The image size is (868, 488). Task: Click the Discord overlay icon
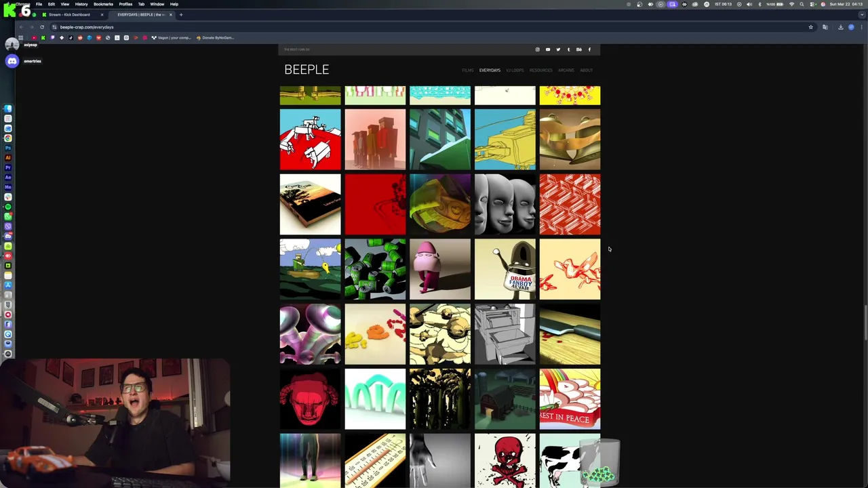pyautogui.click(x=12, y=61)
